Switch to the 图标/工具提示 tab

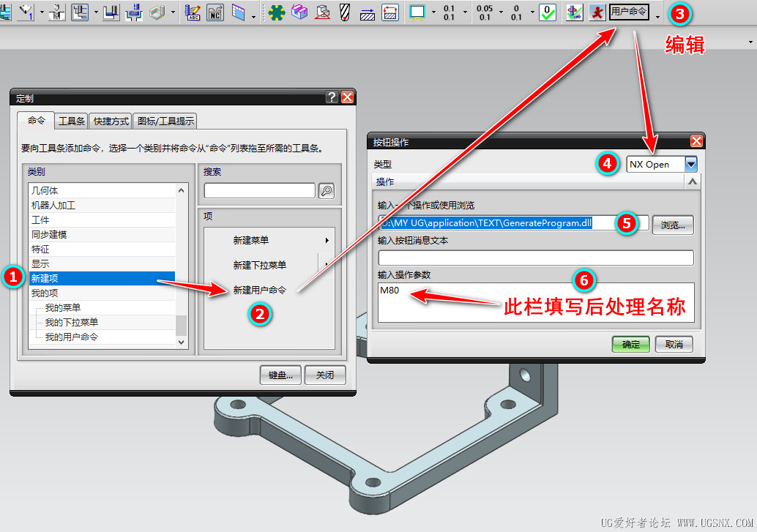[165, 121]
